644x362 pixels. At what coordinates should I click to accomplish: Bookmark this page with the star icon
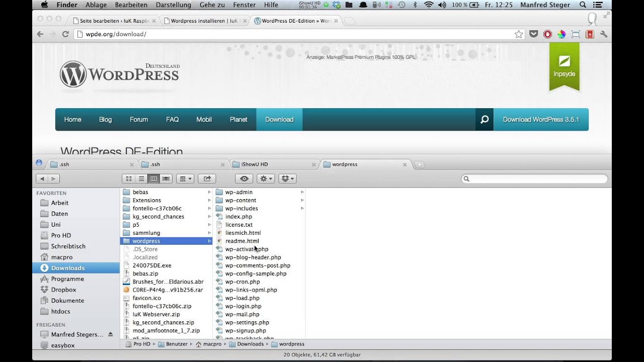519,34
